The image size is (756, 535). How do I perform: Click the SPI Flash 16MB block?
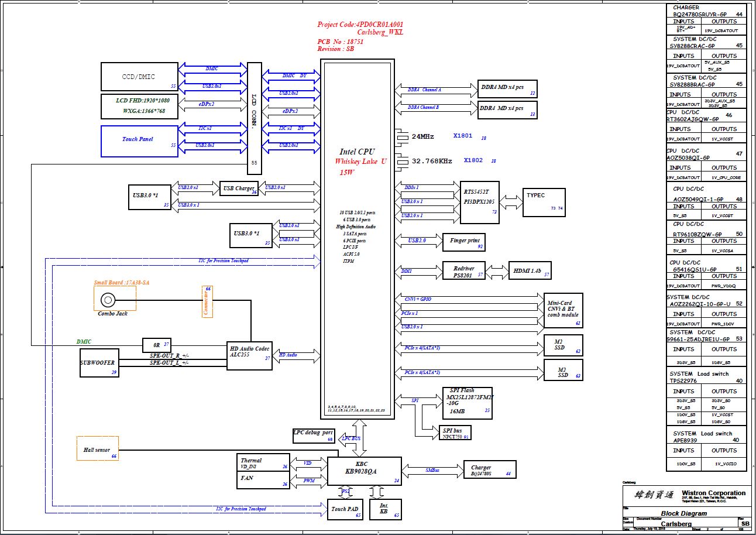tap(468, 402)
